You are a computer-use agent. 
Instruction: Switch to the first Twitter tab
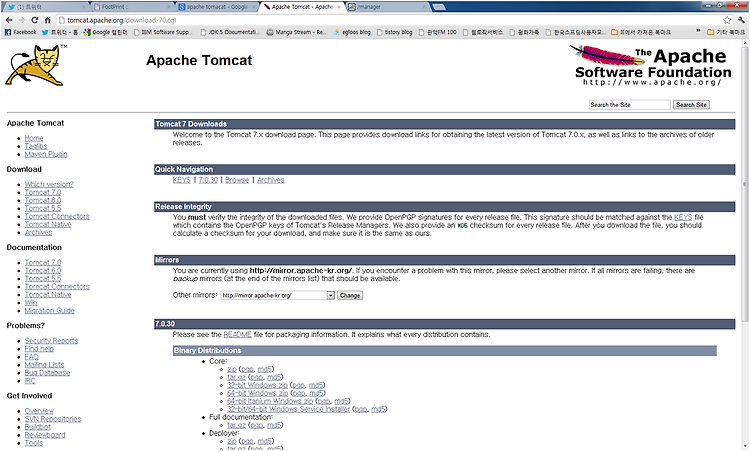coord(46,7)
